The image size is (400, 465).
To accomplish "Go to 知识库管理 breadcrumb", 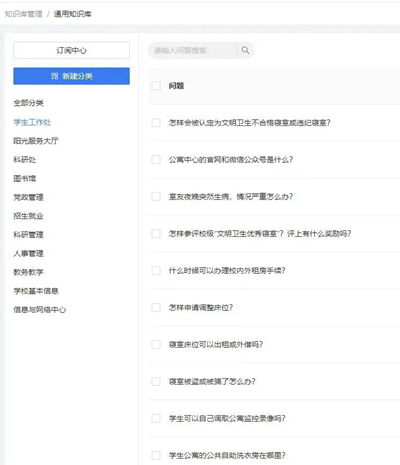I will click(23, 14).
